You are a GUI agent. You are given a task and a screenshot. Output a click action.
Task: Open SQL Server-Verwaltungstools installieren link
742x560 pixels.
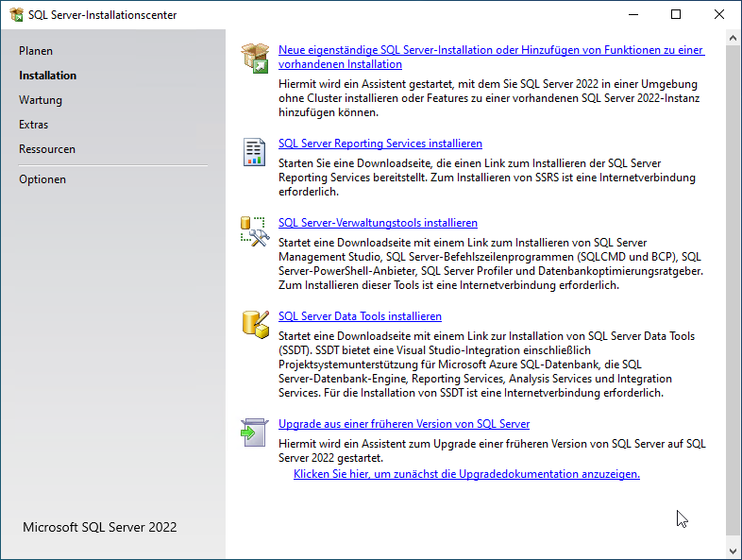378,223
